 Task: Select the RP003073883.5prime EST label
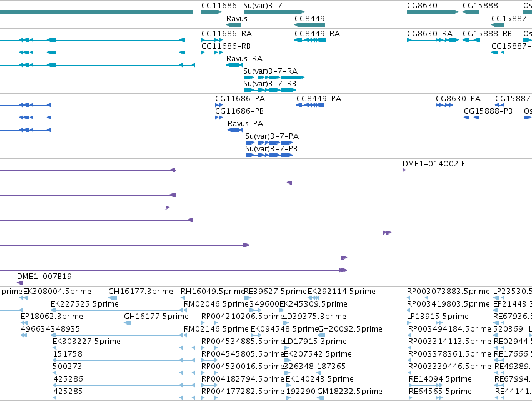point(448,292)
